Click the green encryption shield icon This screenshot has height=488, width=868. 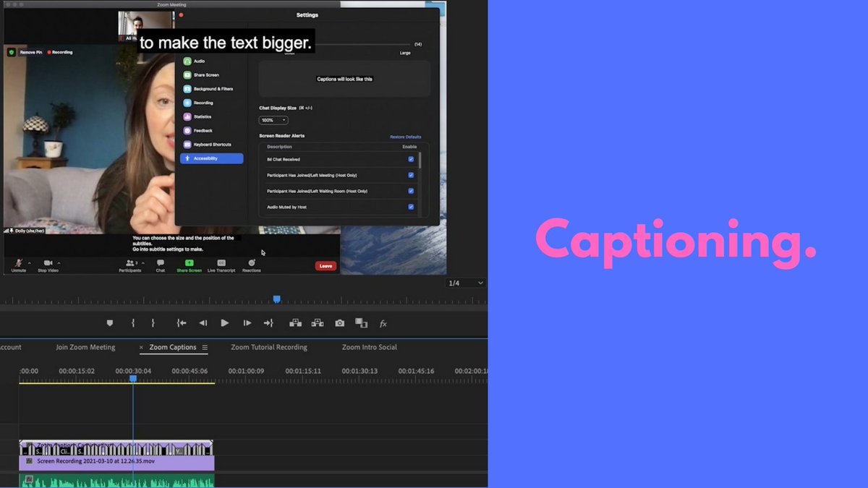(12, 52)
